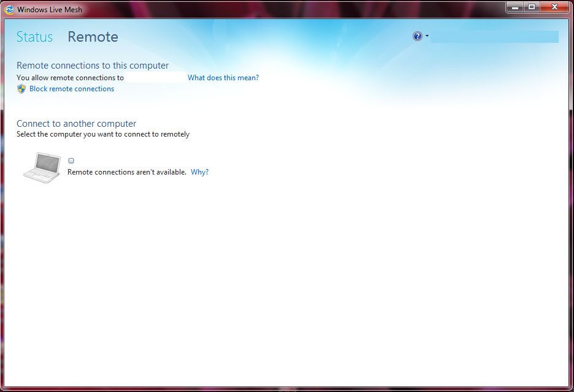The image size is (574, 392).
Task: Click the signed-in account name area
Action: [494, 37]
